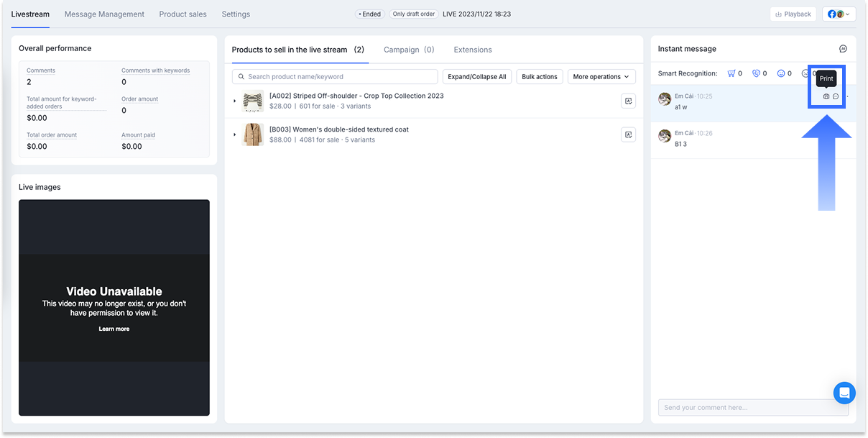Viewport: 868px width, 438px height.
Task: Click the Comments metric label
Action: click(41, 70)
